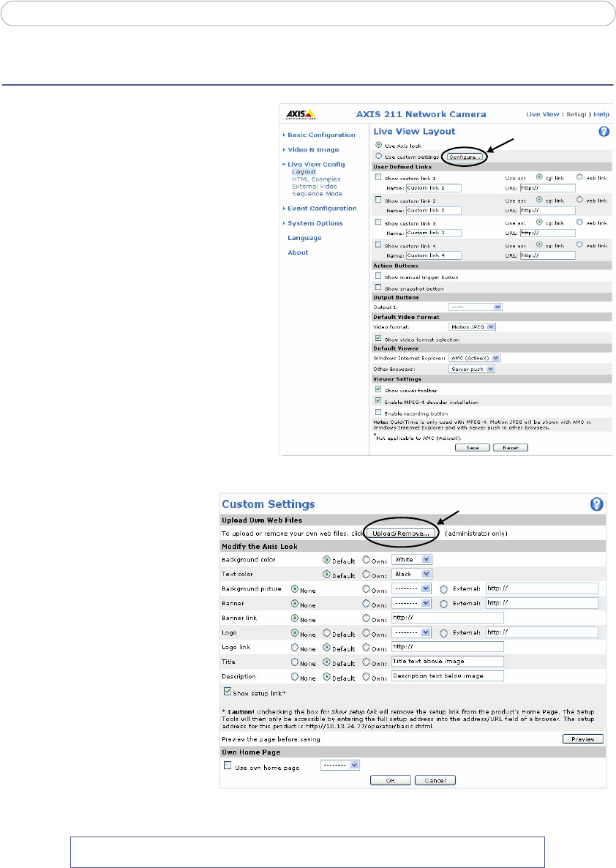The height and width of the screenshot is (868, 616).
Task: Open help icon on Live View Layout
Action: pos(604,131)
